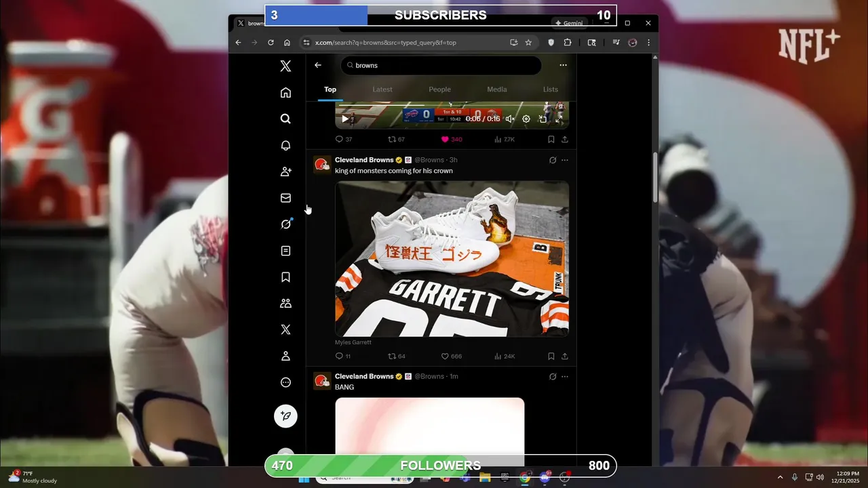Switch to the Lists tab
The height and width of the screenshot is (488, 868).
coord(551,89)
